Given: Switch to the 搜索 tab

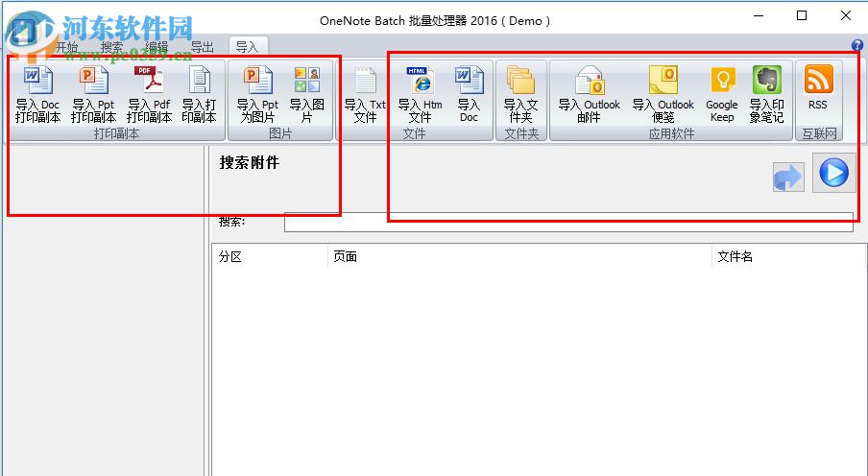Looking at the screenshot, I should 111,47.
